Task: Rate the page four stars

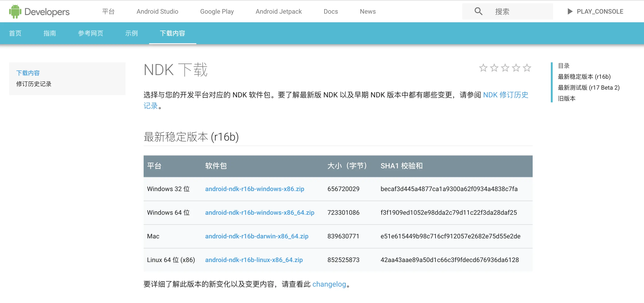Action: pos(516,68)
